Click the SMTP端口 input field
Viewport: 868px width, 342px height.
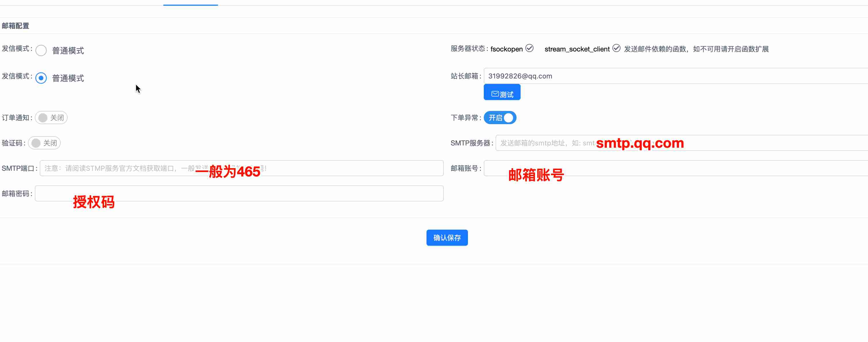click(x=337, y=168)
